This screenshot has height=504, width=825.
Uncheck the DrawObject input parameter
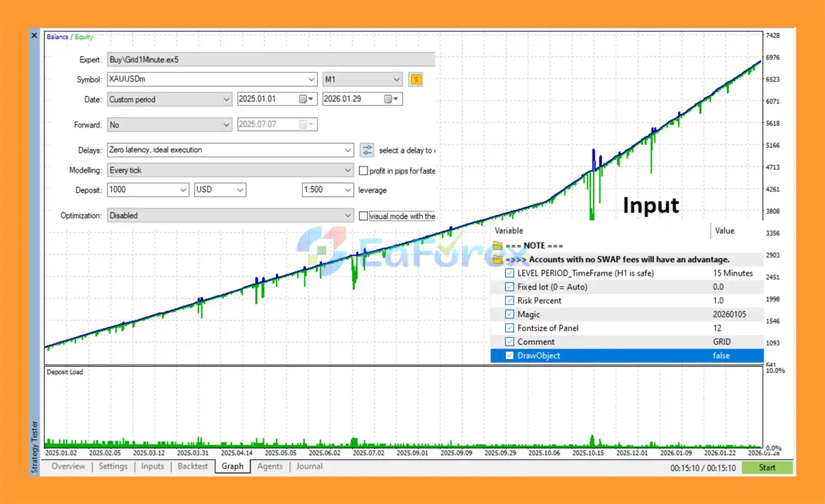coord(509,355)
